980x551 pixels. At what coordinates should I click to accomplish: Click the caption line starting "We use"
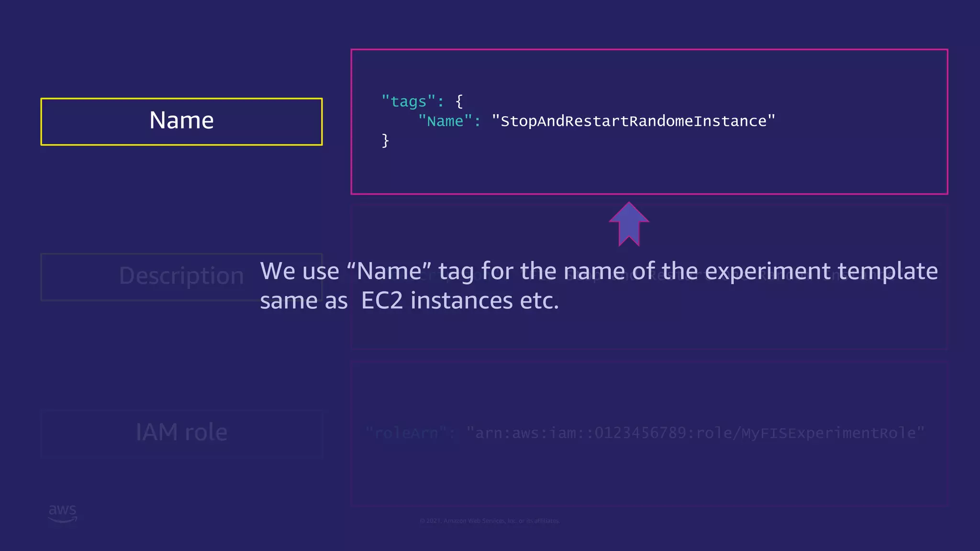599,272
